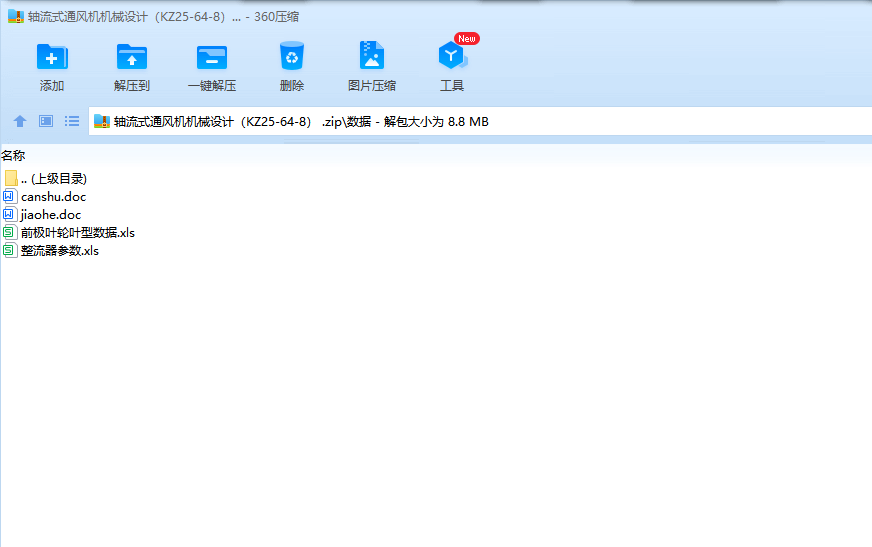872x547 pixels.
Task: Click the 添加 (Add) toolbar icon
Action: (52, 57)
